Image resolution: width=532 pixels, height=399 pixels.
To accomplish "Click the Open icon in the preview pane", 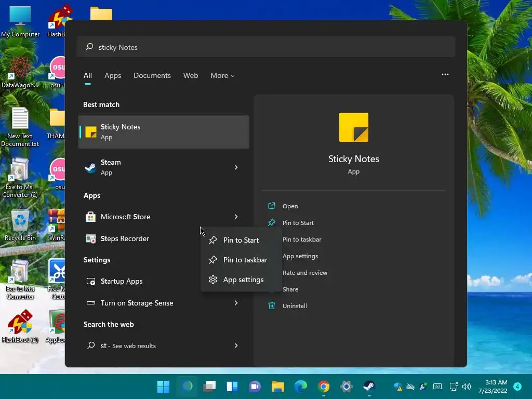I will click(x=271, y=206).
